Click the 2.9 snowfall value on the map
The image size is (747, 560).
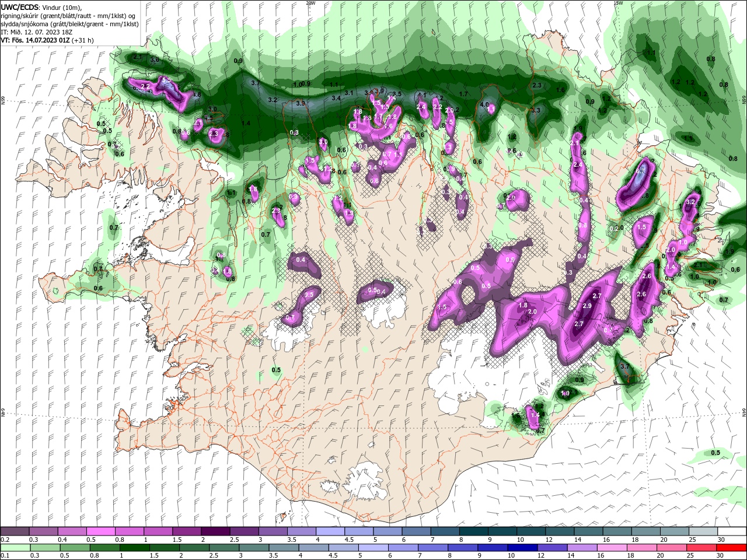click(x=587, y=306)
